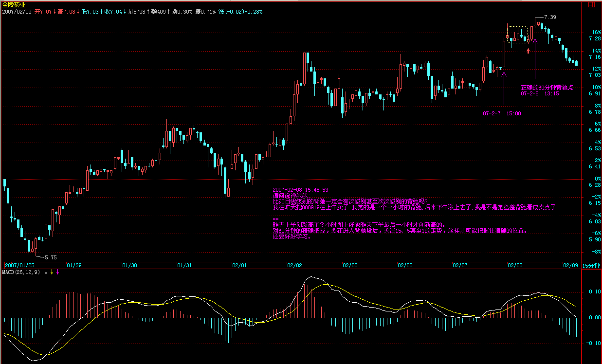
Task: Click the 7.39 high price label
Action: 550,17
